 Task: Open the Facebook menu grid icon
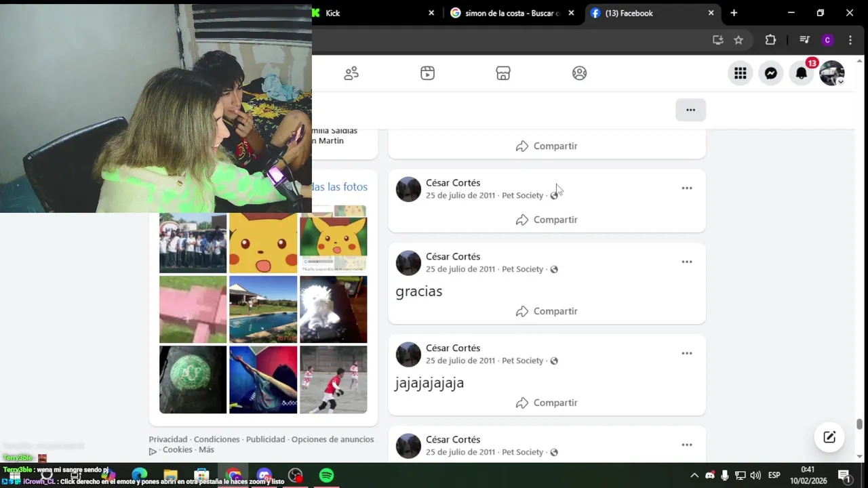tap(741, 73)
